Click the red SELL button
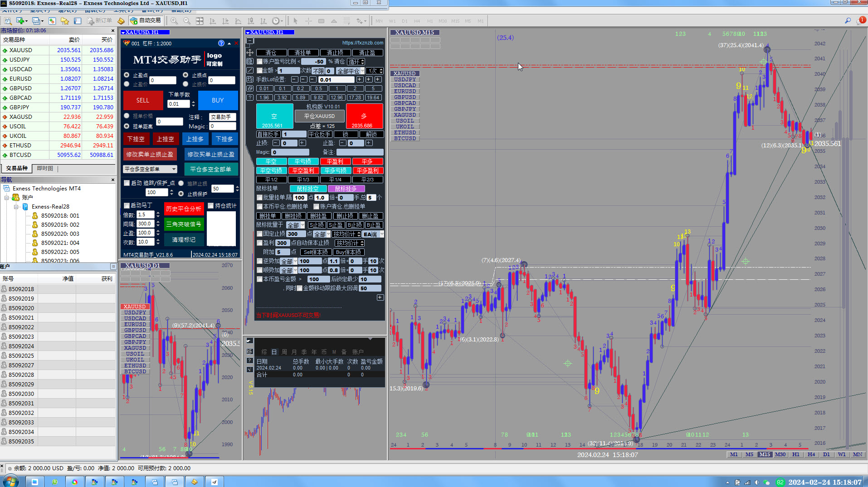Image resolution: width=868 pixels, height=487 pixels. (143, 100)
